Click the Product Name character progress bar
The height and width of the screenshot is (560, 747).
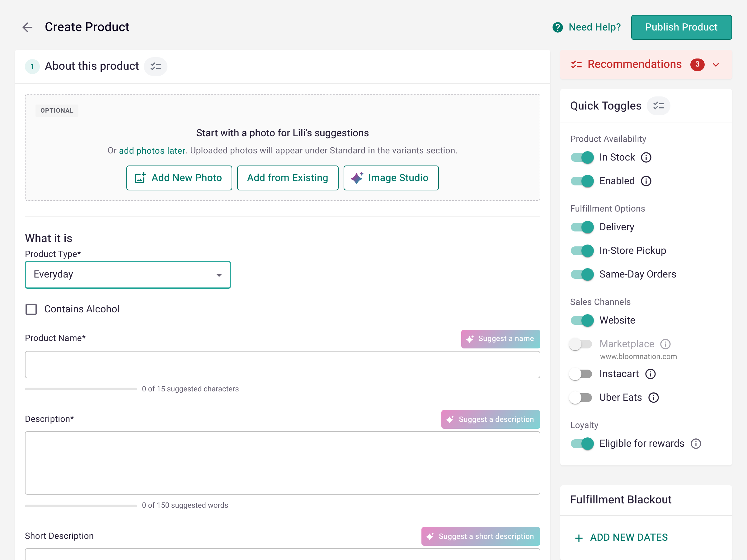(81, 389)
